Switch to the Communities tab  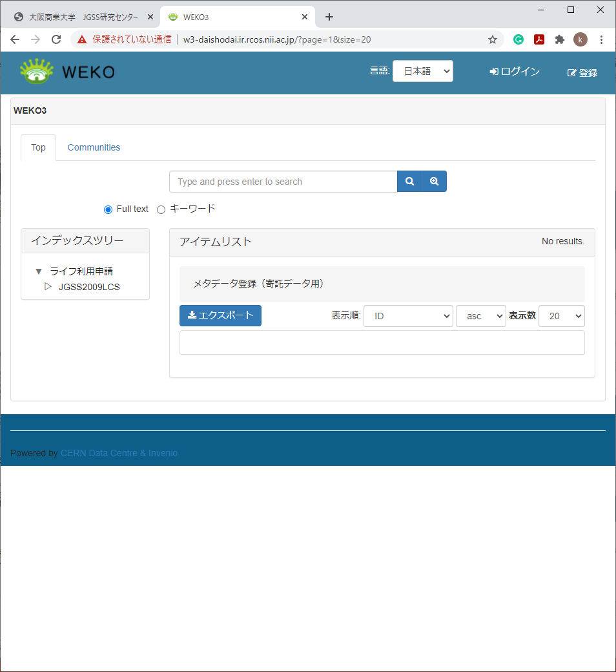coord(94,147)
